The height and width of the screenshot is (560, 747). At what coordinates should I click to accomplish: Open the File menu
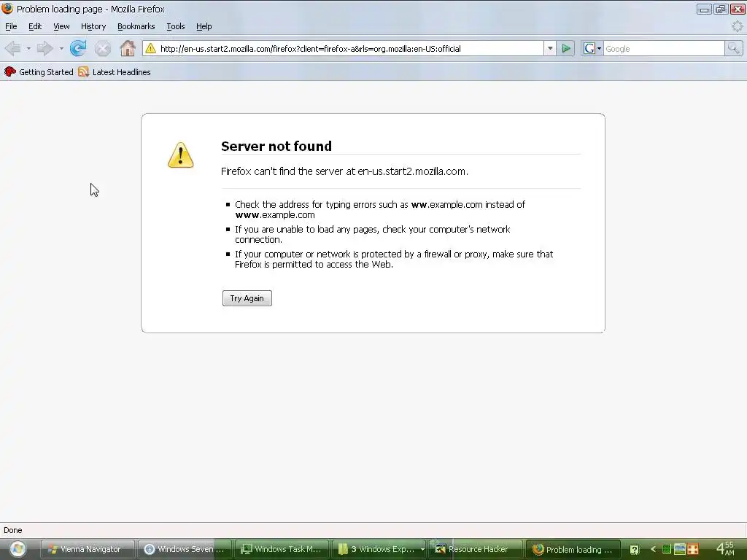pyautogui.click(x=11, y=26)
